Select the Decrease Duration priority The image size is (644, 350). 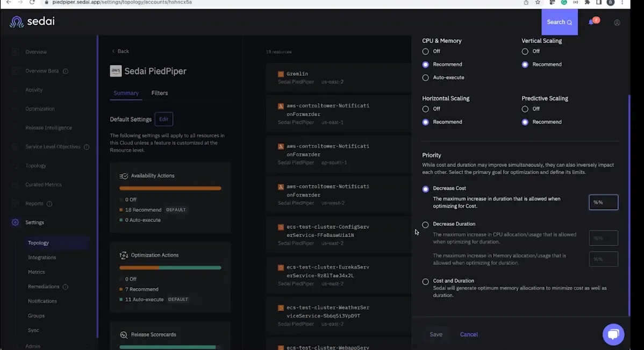426,225
